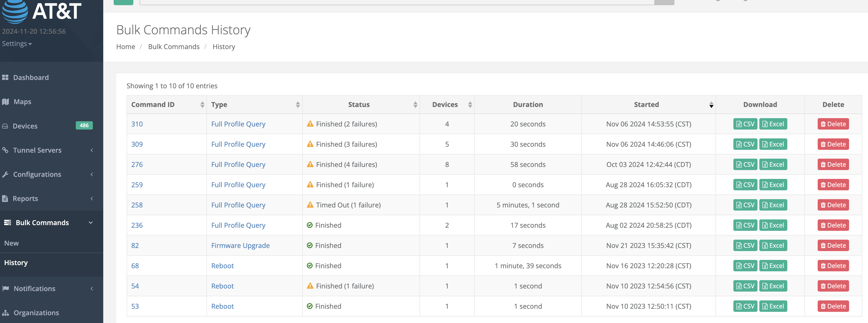This screenshot has width=868, height=323.
Task: Delete command 258
Action: (x=833, y=205)
